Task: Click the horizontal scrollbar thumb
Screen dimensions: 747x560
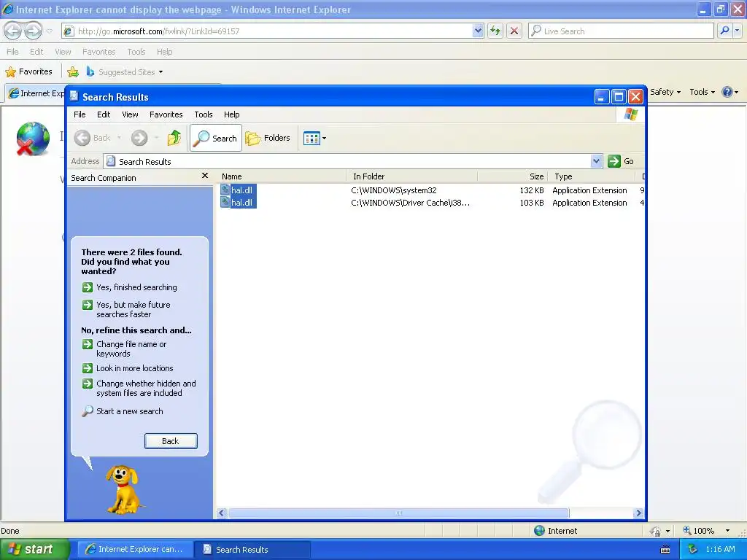Action: pos(399,513)
